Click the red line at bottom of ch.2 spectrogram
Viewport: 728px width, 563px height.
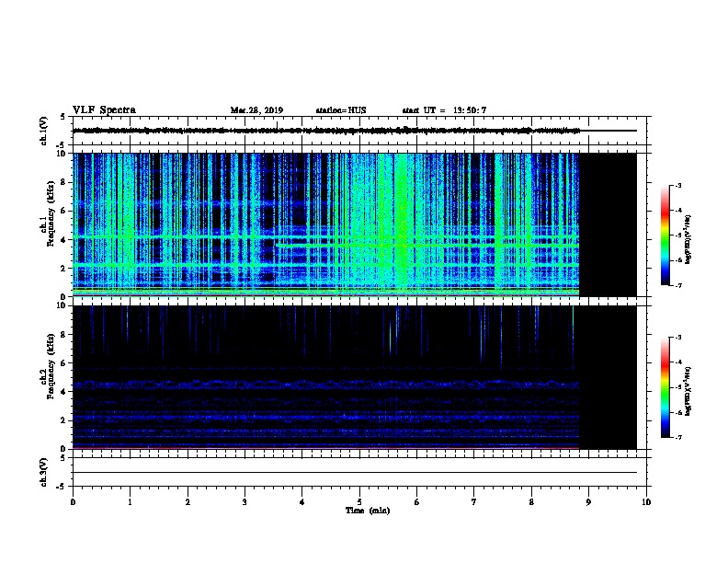[326, 448]
